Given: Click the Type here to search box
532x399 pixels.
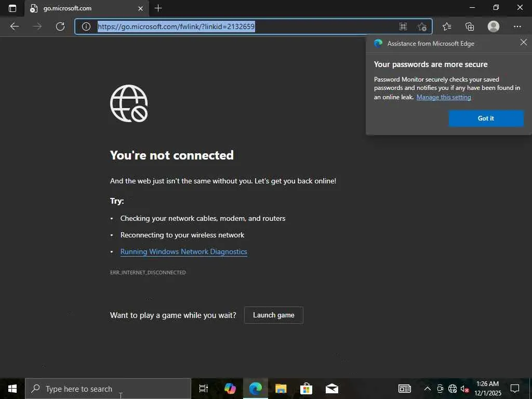Looking at the screenshot, I should (x=108, y=389).
